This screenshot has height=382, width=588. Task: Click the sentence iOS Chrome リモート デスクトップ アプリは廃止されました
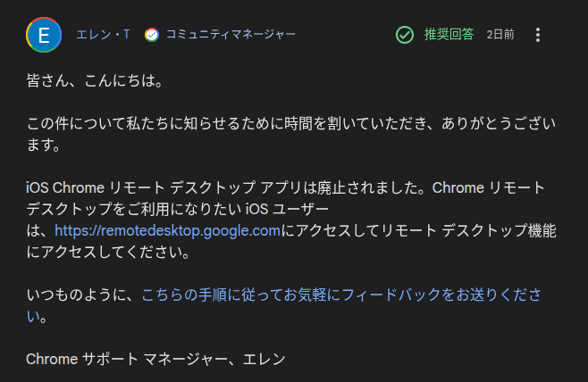click(x=229, y=187)
